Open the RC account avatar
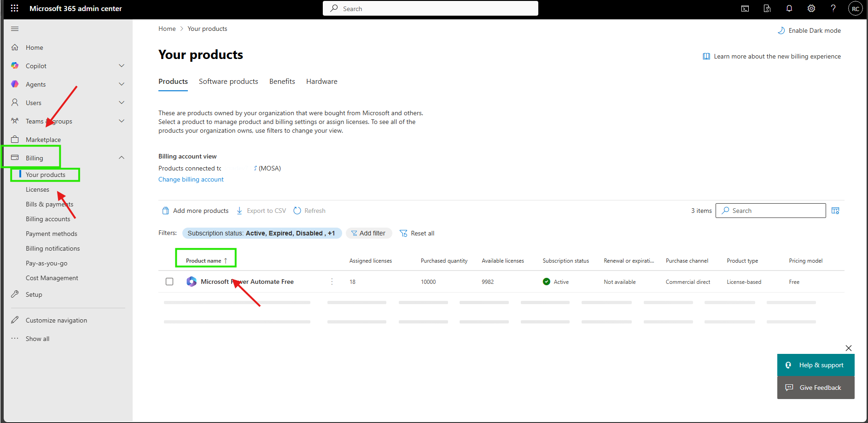 pos(856,9)
